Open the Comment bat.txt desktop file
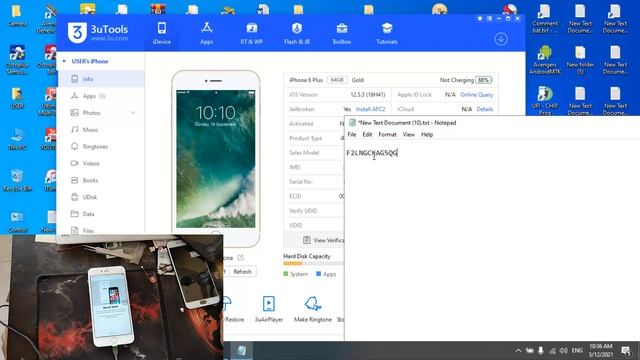Image resolution: width=640 pixels, height=360 pixels. (544, 19)
